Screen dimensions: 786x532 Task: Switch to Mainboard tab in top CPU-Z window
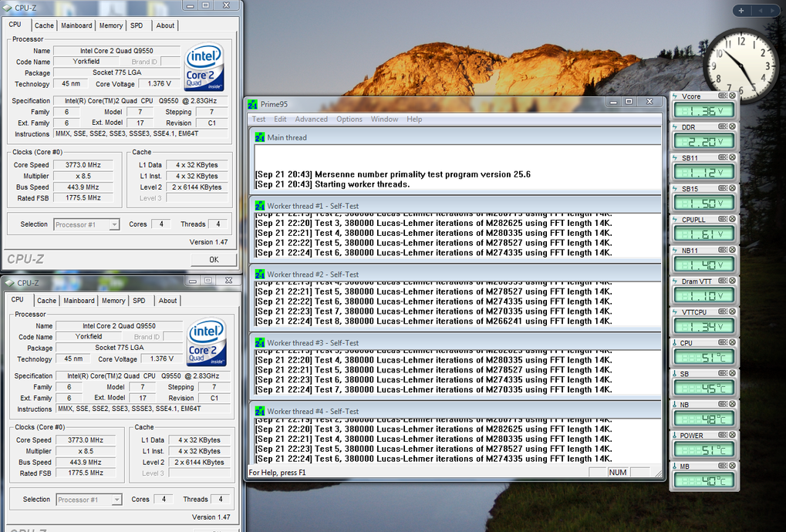(76, 25)
